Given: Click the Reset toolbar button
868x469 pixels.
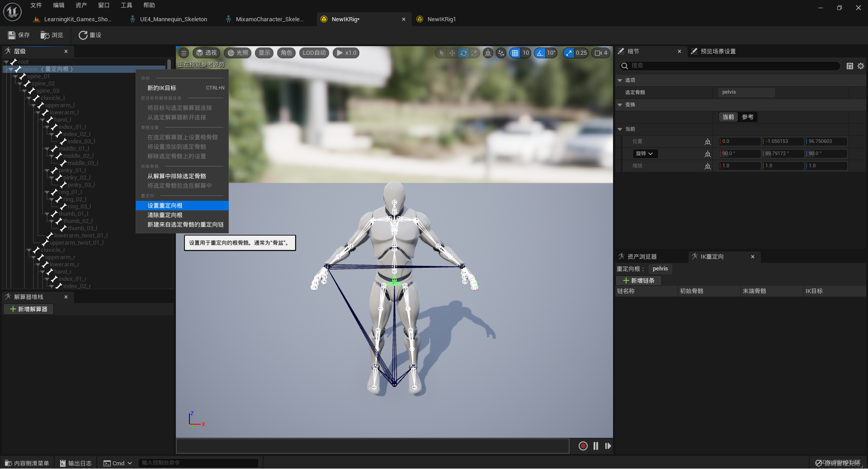Looking at the screenshot, I should [90, 35].
